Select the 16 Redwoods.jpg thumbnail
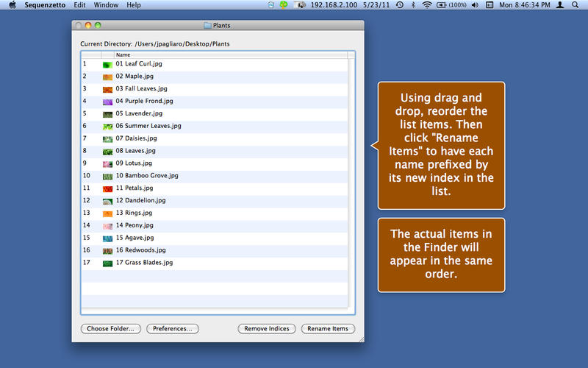 coord(107,250)
